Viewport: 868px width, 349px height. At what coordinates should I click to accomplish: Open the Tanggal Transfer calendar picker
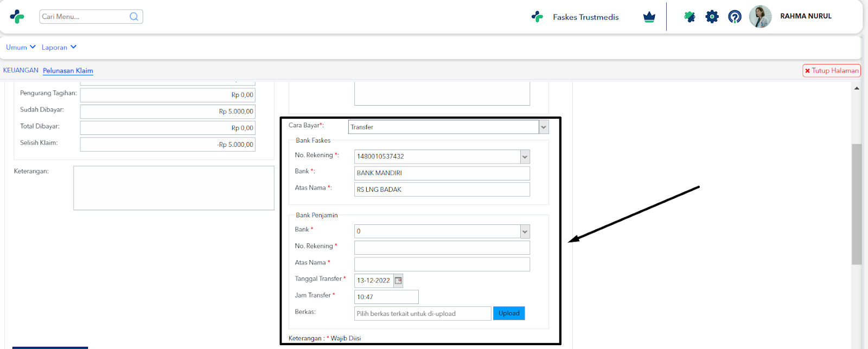398,280
